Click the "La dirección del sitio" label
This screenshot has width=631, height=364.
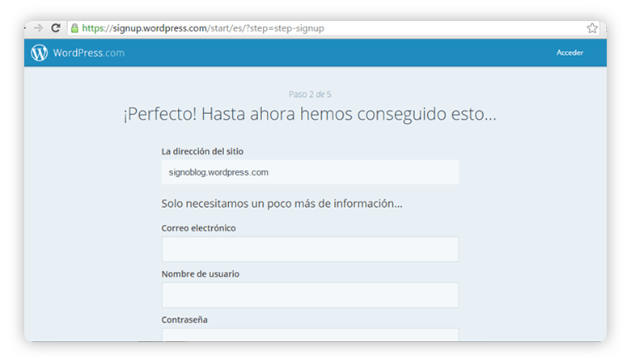pyautogui.click(x=202, y=151)
